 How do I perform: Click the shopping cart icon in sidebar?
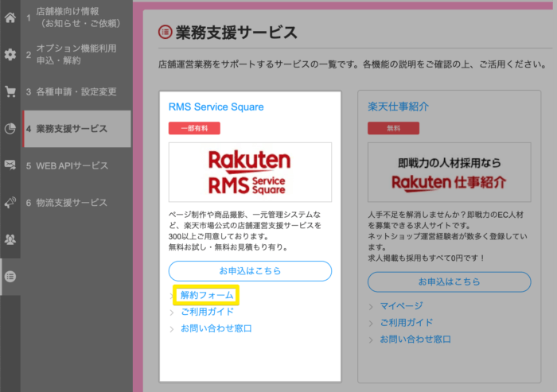coord(10,91)
